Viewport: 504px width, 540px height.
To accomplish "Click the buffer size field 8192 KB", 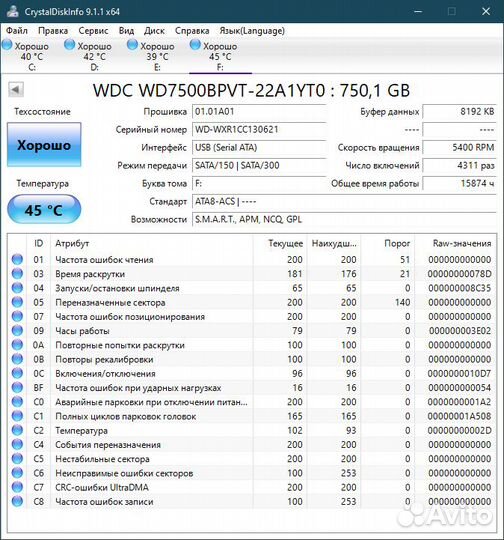I will tap(459, 112).
